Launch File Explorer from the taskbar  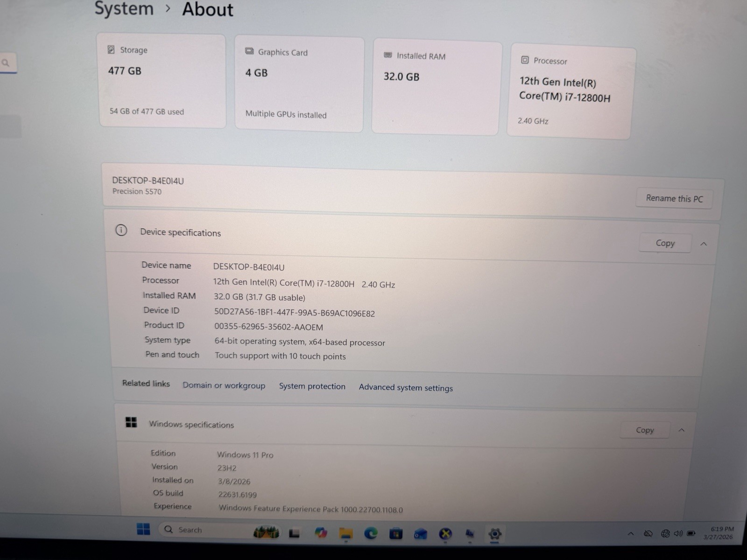pos(345,532)
